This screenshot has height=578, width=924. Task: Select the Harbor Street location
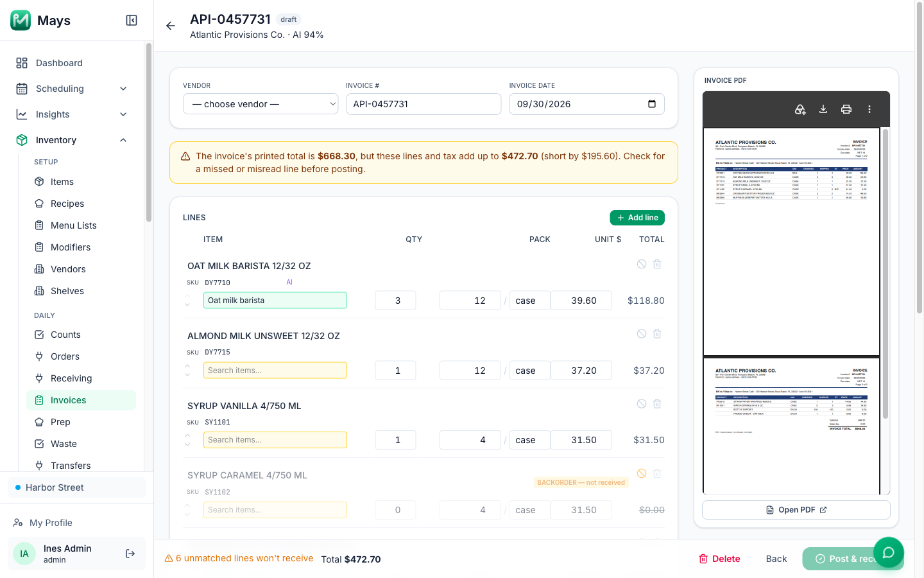coord(77,487)
